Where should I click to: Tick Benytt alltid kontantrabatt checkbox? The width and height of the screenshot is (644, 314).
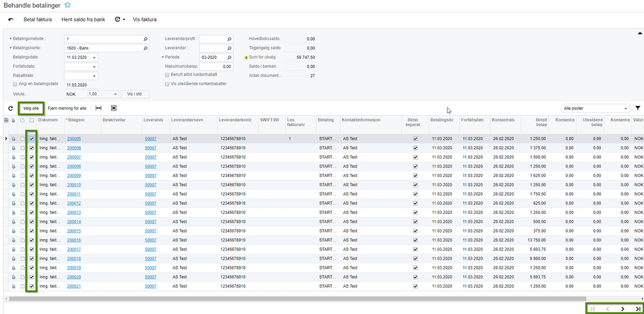(167, 75)
